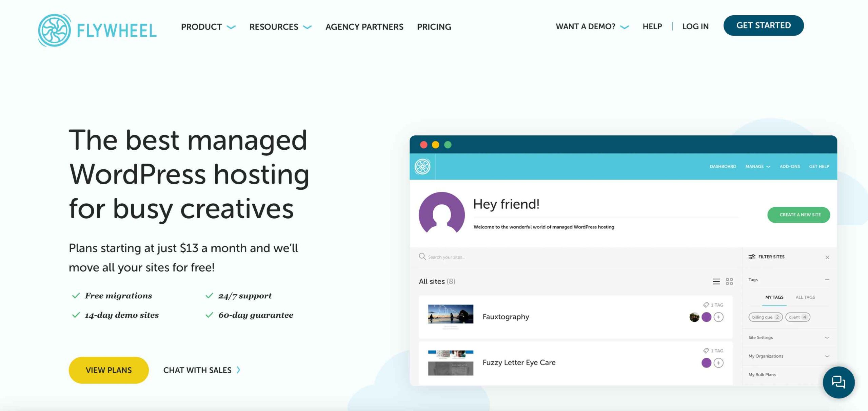The height and width of the screenshot is (411, 868).
Task: Select the My Tags tab
Action: pos(774,297)
